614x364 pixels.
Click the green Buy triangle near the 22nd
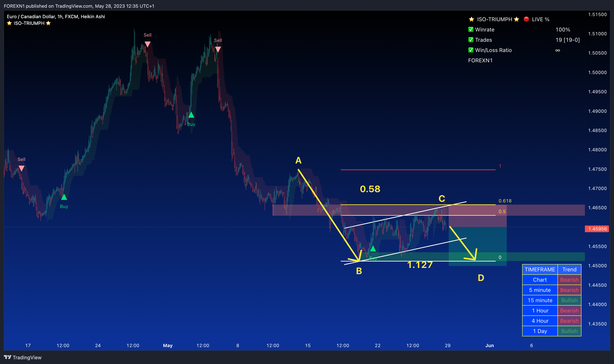click(373, 248)
